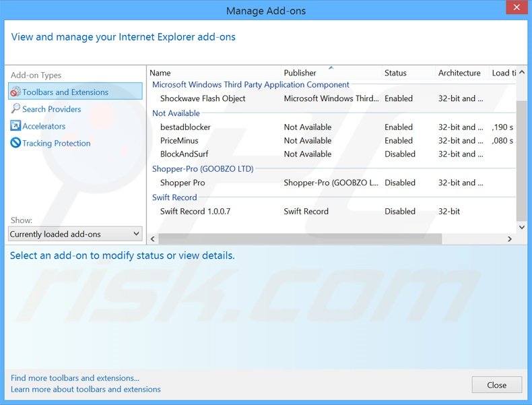
Task: Click the vertical scrollbar thumb
Action: 522,160
